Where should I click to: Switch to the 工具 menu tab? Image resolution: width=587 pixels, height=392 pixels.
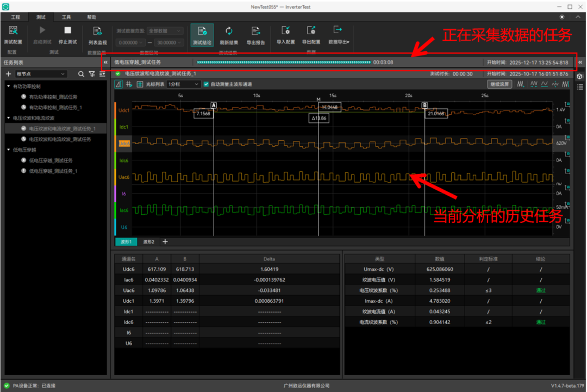66,17
